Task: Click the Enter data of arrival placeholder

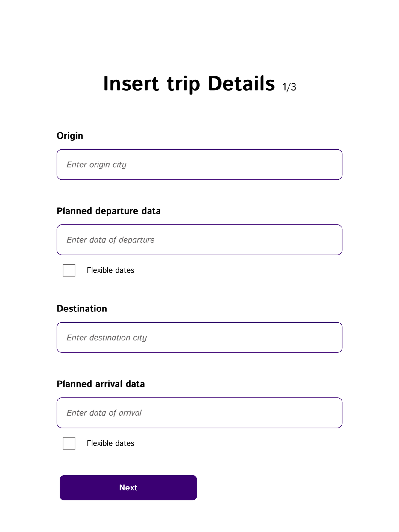Action: (x=104, y=413)
